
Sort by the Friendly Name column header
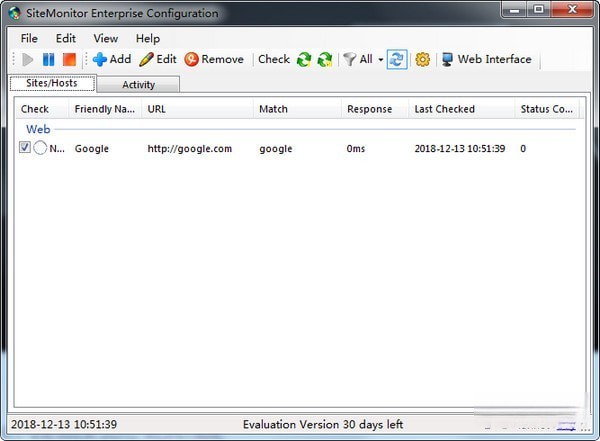click(105, 109)
